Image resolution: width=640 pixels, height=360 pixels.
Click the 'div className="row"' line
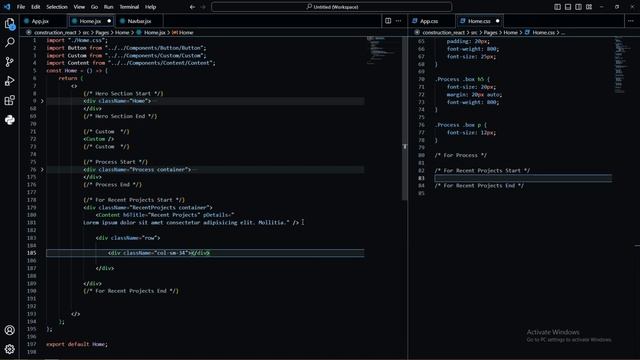click(128, 238)
